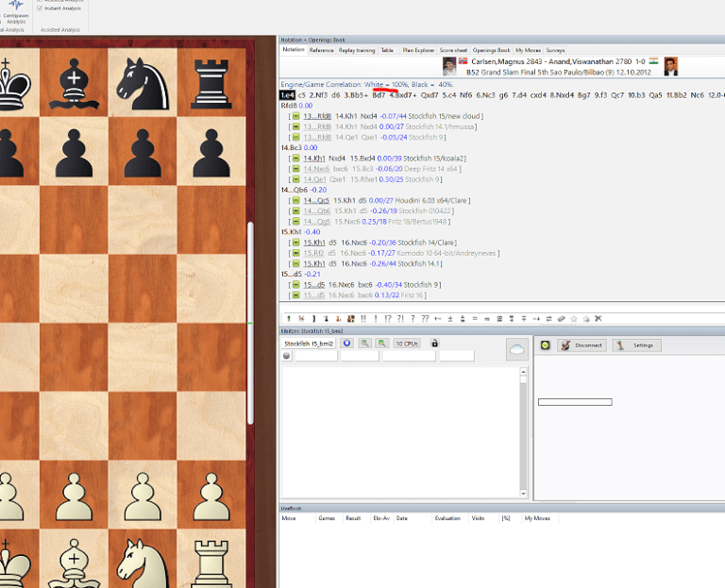Collapse the 13...Rfd8 Stockfish 14.1/hmussa variation

click(295, 126)
